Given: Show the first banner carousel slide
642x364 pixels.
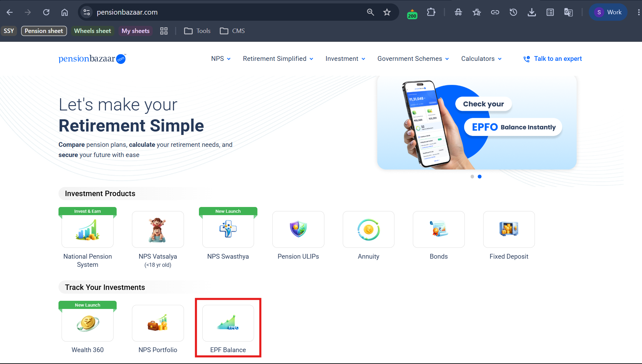Looking at the screenshot, I should tap(472, 177).
